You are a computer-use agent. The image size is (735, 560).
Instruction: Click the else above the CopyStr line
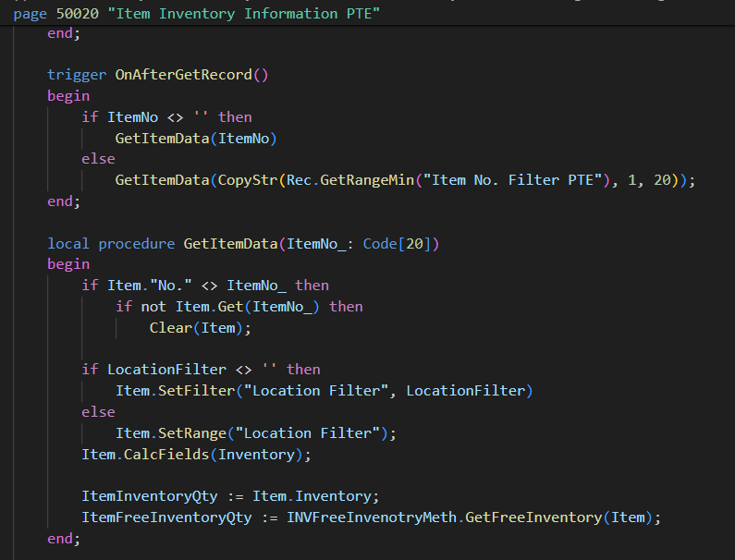coord(98,159)
